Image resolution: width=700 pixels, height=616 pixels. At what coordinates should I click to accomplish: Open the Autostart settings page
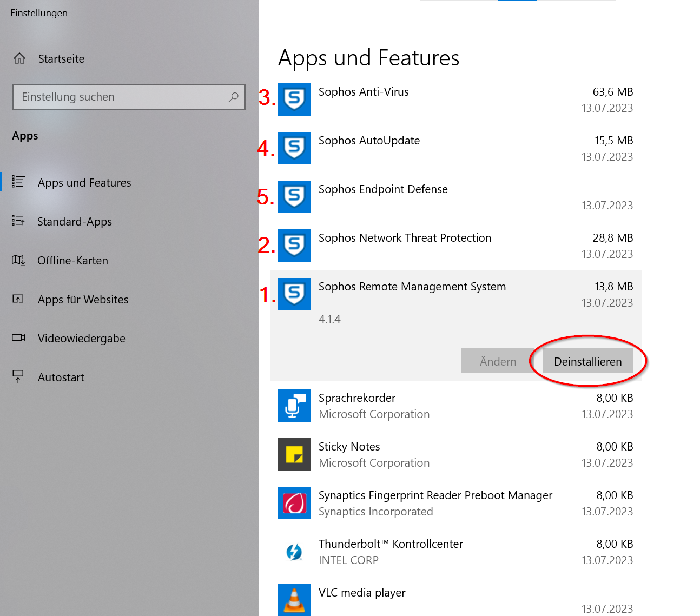point(61,377)
